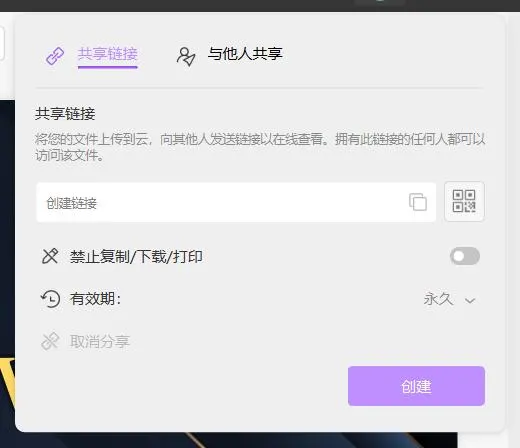Copy the link with the copy icon
This screenshot has width=520, height=448.
click(x=418, y=202)
